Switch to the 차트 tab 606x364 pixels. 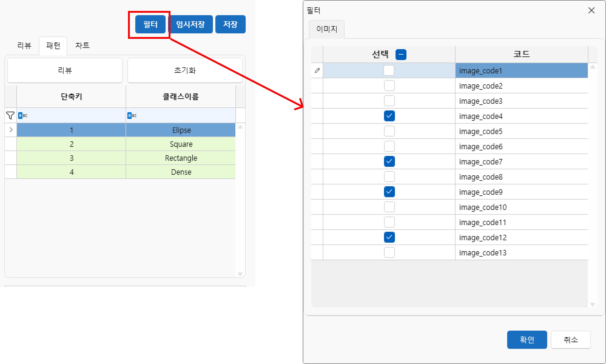tap(82, 45)
